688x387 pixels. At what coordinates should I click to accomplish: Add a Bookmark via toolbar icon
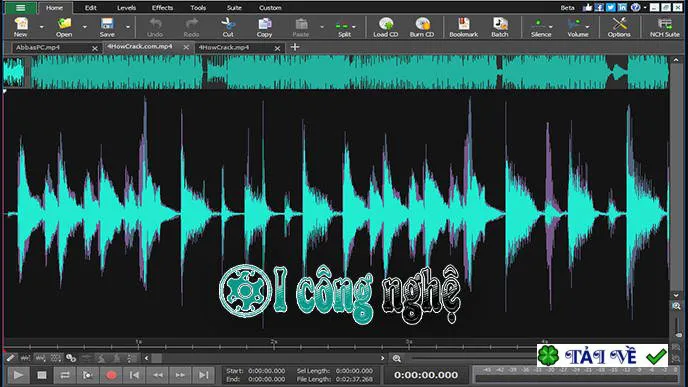(x=463, y=27)
